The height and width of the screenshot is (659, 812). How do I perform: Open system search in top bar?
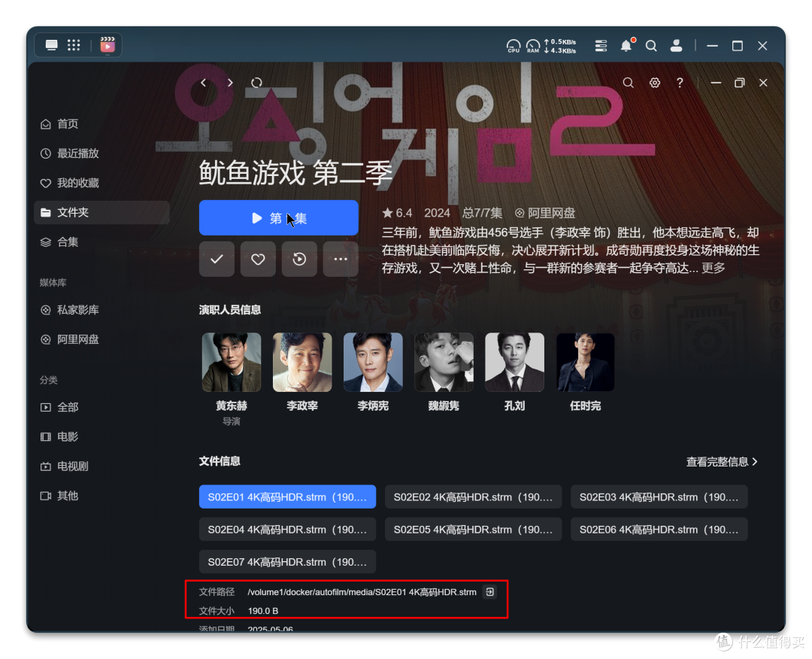pyautogui.click(x=651, y=46)
